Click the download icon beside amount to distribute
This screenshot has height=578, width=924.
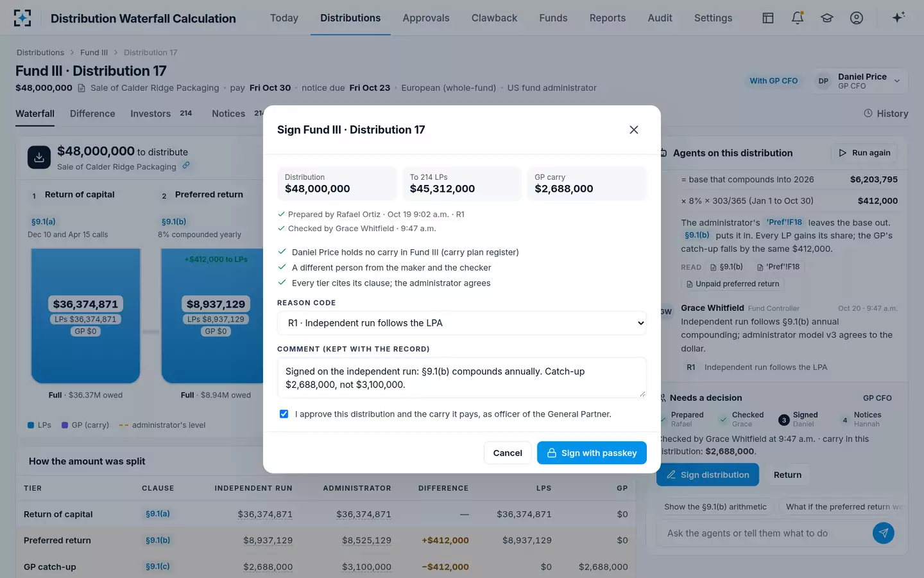39,157
